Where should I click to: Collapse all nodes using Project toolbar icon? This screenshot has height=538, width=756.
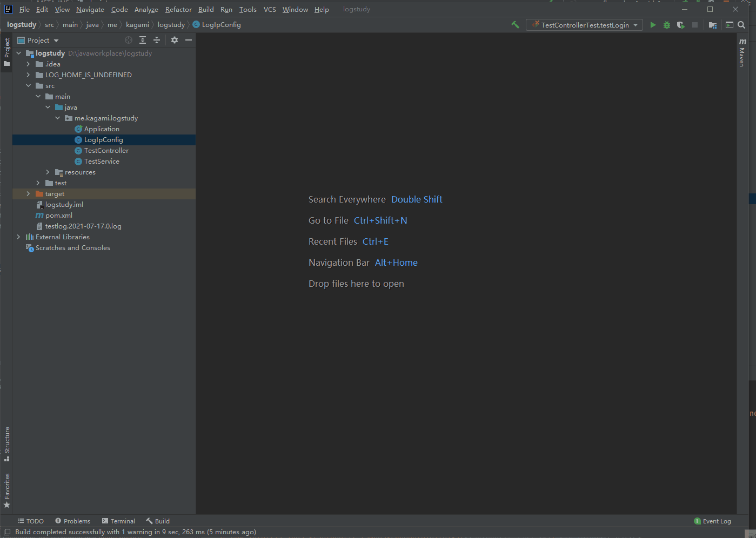tap(156, 40)
